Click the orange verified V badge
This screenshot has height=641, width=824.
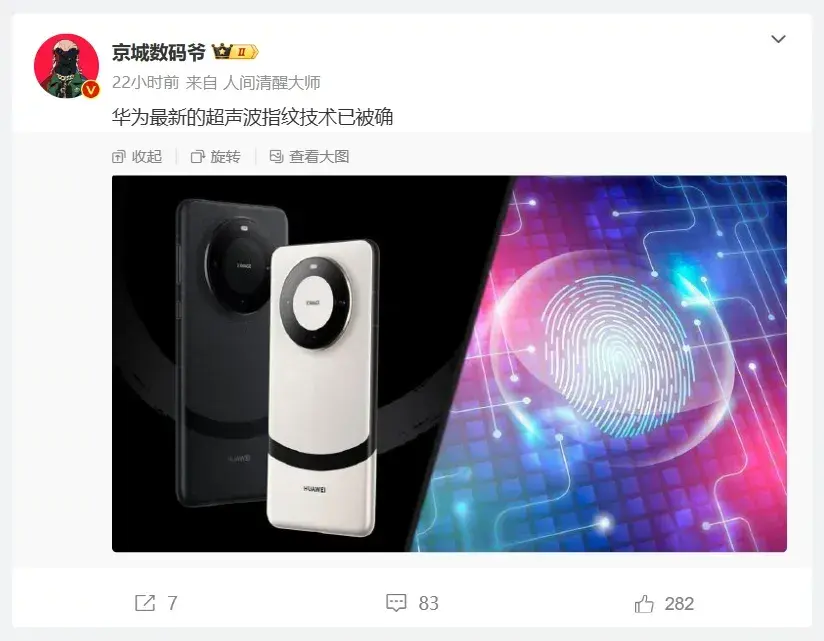pos(91,89)
